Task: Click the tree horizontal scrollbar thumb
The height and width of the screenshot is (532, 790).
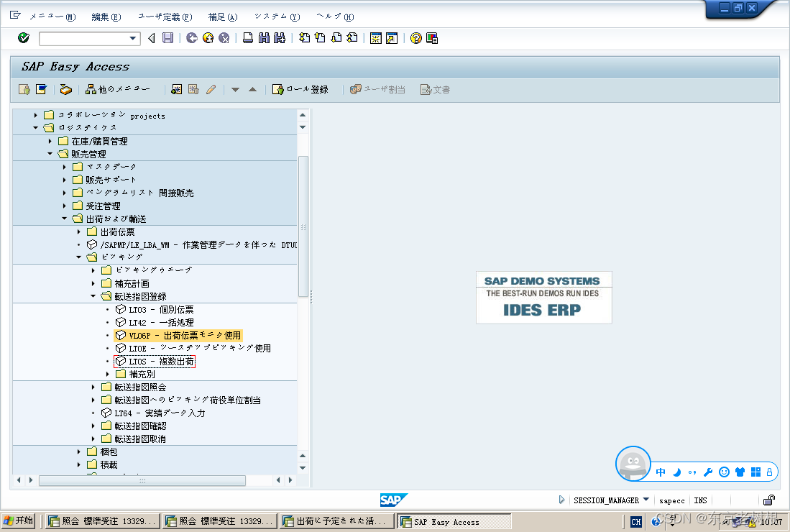Action: click(x=142, y=481)
